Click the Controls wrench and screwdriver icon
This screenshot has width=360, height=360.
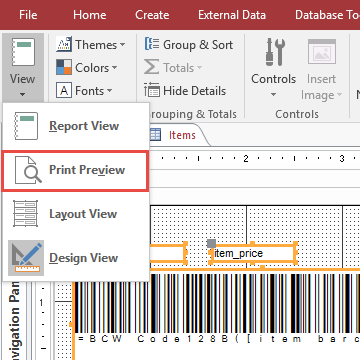click(x=275, y=52)
